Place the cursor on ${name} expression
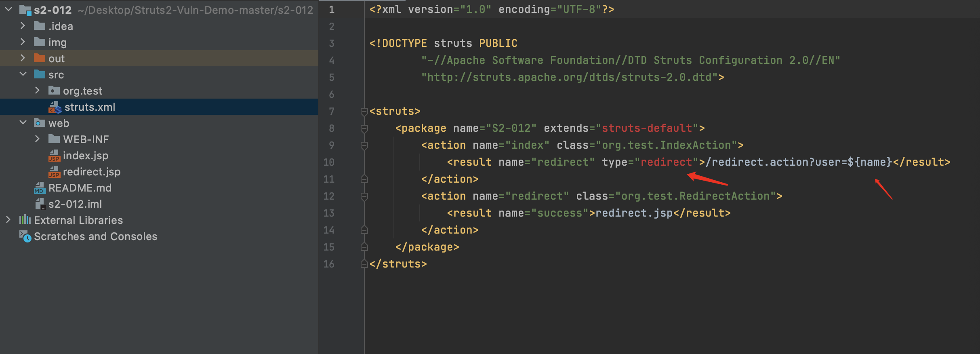This screenshot has height=354, width=980. tap(870, 162)
